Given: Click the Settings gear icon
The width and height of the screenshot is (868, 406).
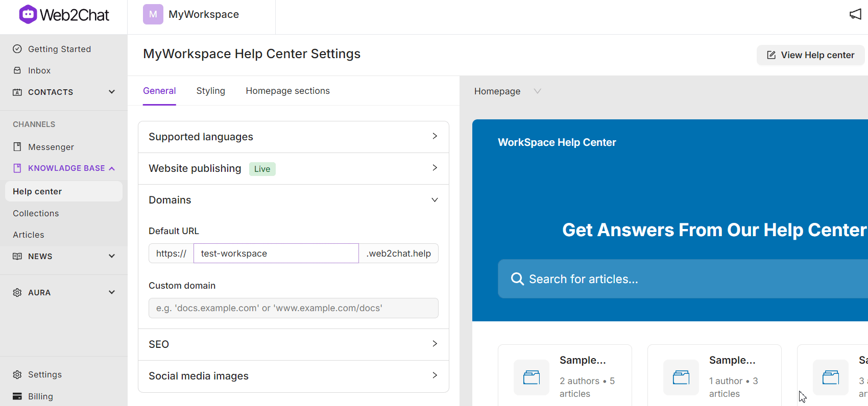Looking at the screenshot, I should 17,375.
